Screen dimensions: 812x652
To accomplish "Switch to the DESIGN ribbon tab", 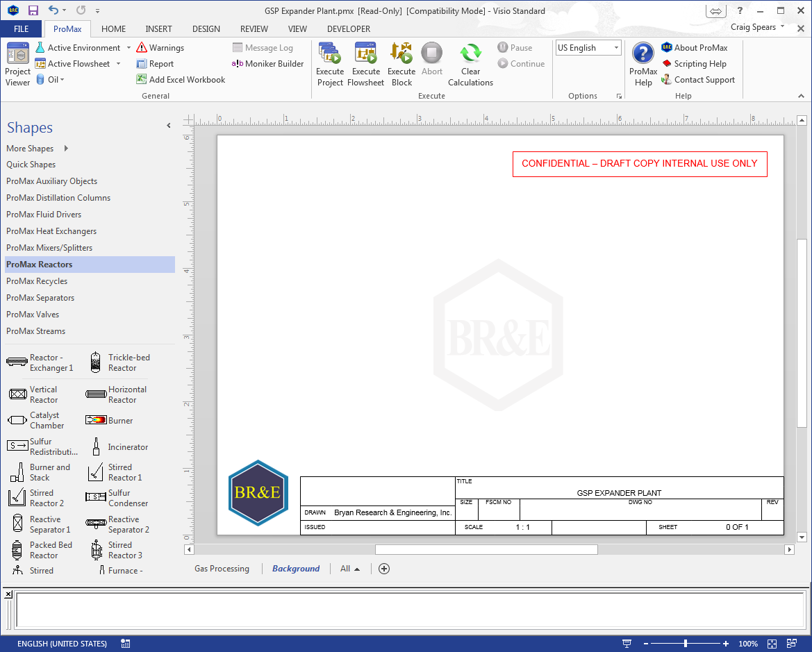I will click(x=206, y=29).
